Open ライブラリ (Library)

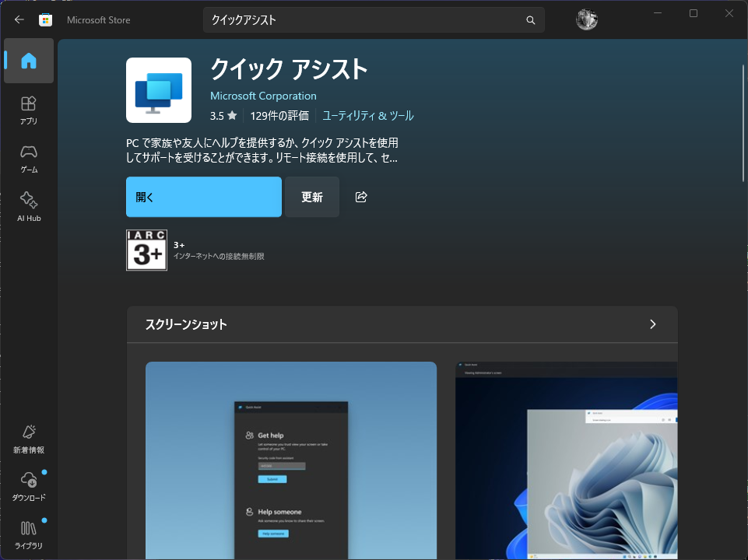tap(29, 535)
